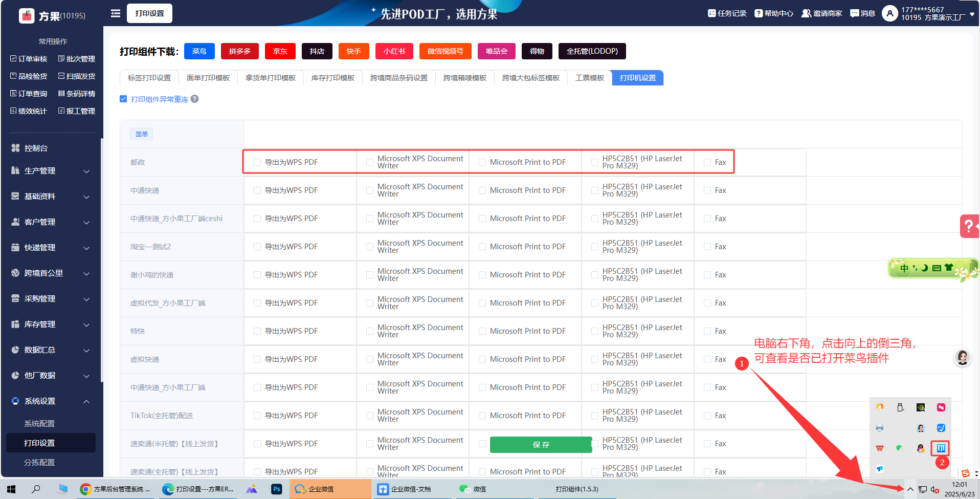Open 分拣配置 in the sidebar

[x=39, y=462]
